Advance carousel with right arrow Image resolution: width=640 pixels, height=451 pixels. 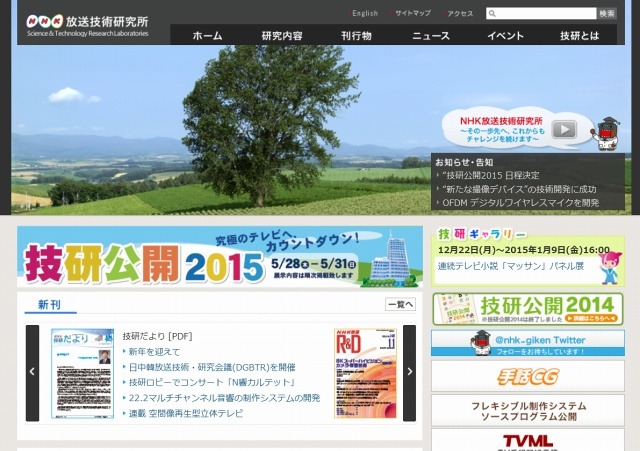coord(410,372)
